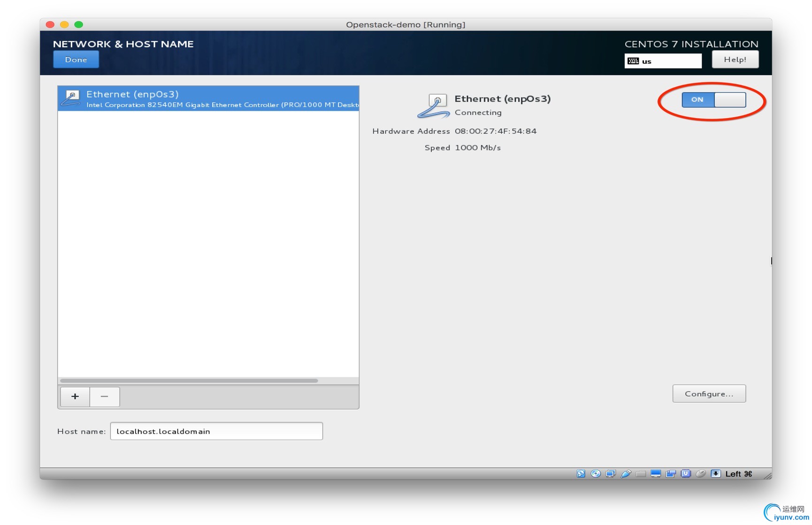Click the Ethernet cable icon in details pane

click(434, 106)
